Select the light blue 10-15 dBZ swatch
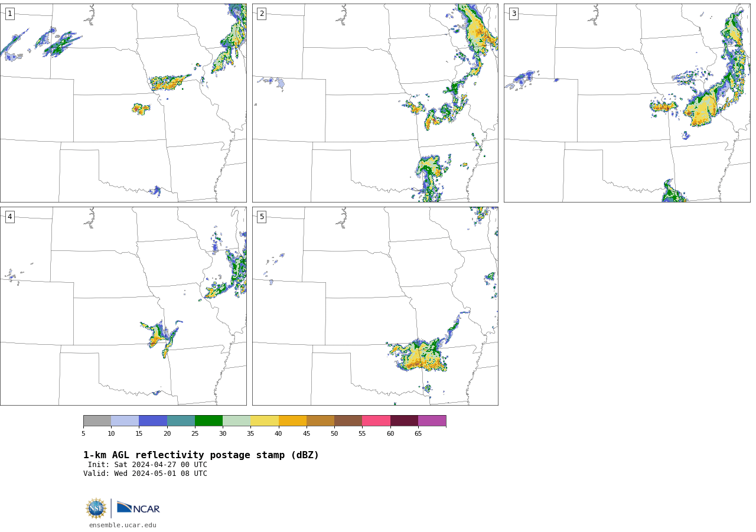 [125, 421]
